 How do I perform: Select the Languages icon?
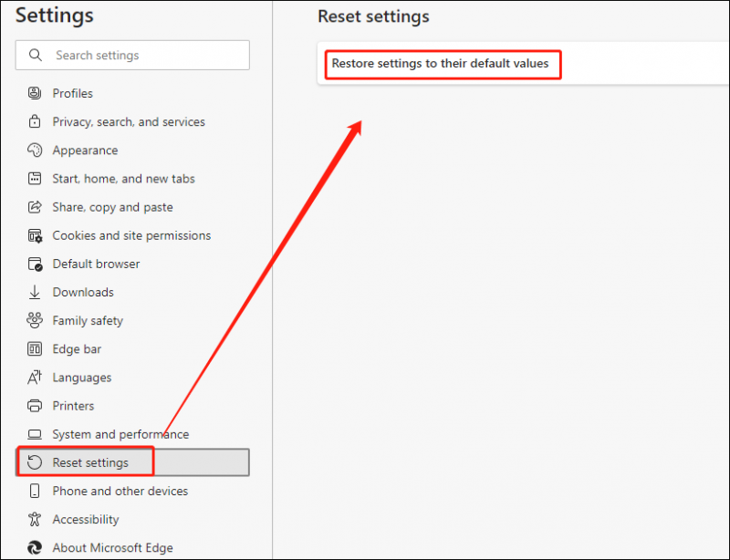pos(35,377)
